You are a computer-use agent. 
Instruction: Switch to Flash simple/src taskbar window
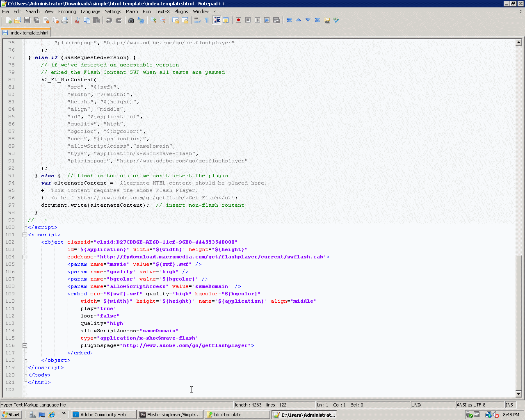click(170, 415)
